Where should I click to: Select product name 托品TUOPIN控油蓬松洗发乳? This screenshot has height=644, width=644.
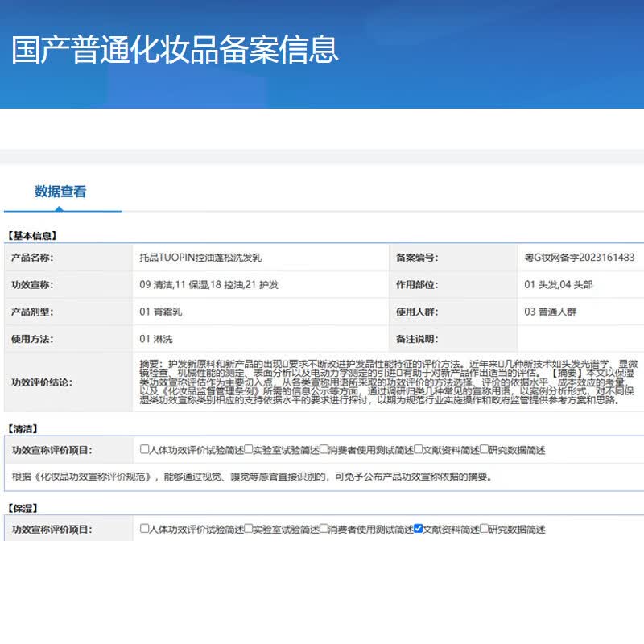tap(200, 258)
